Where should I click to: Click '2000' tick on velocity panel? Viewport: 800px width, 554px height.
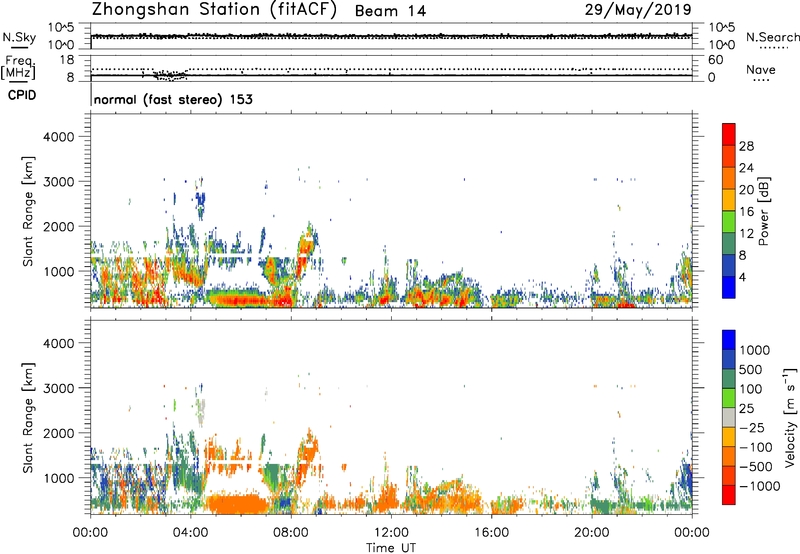(x=58, y=433)
